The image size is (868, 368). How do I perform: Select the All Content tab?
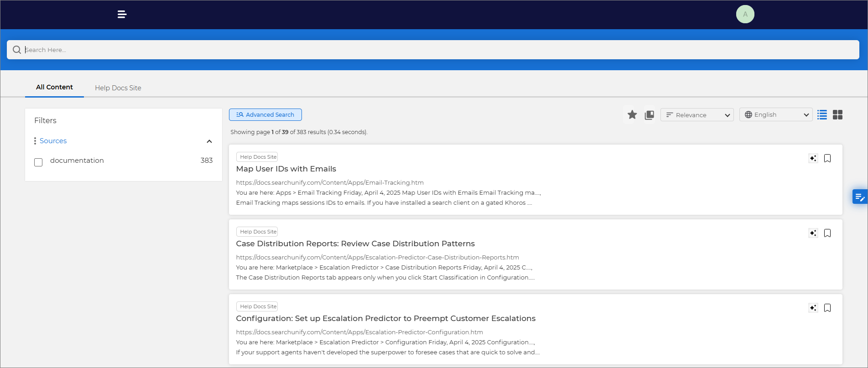click(54, 87)
